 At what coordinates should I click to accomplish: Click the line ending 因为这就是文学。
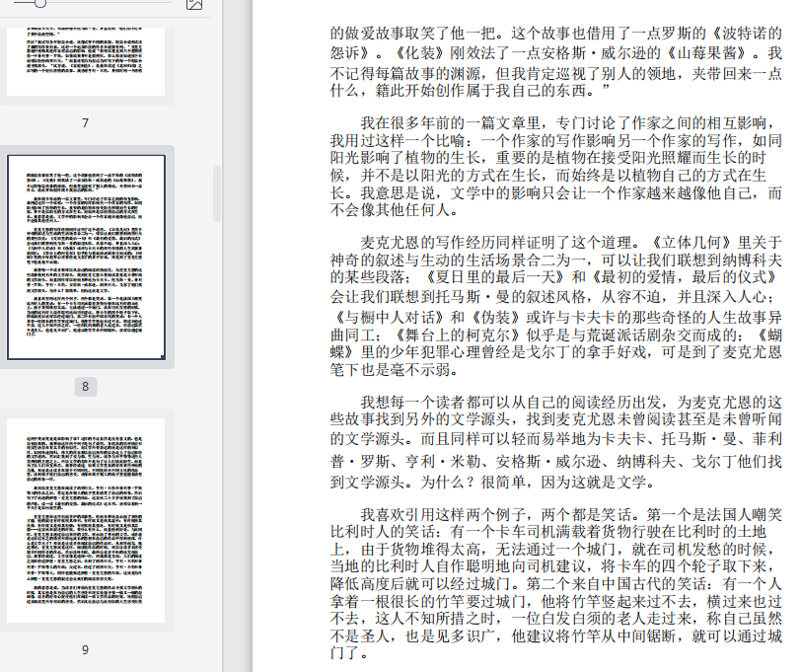pyautogui.click(x=493, y=482)
